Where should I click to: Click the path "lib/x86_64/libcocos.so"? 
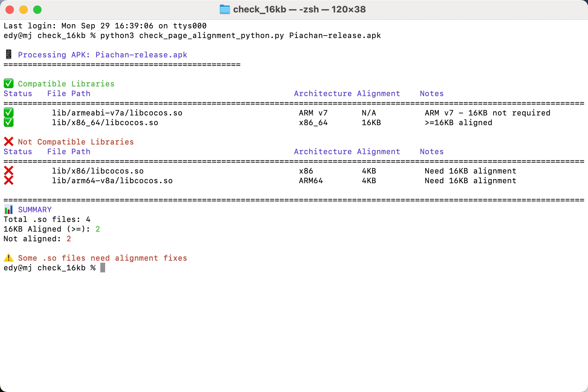pos(105,123)
